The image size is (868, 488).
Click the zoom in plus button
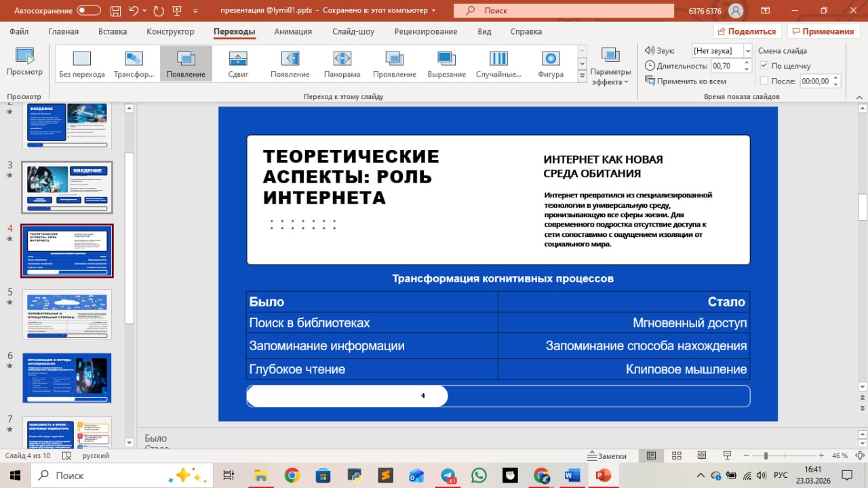[821, 455]
